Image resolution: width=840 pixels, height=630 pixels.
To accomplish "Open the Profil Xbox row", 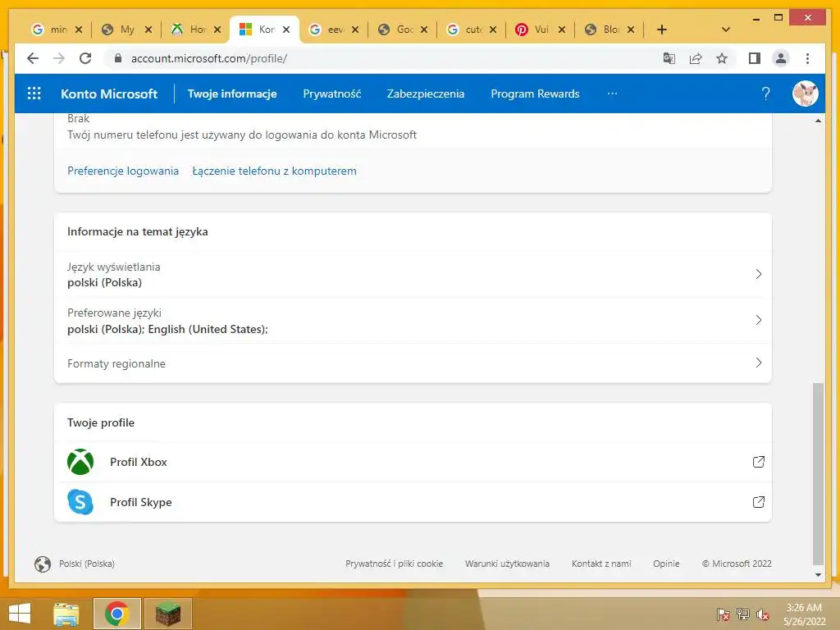I will 413,462.
